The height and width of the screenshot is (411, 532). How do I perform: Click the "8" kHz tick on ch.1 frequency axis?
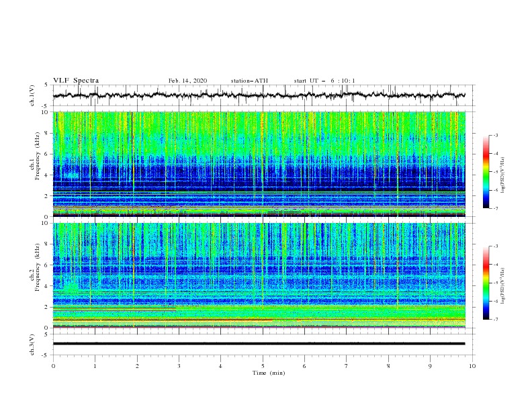48,133
